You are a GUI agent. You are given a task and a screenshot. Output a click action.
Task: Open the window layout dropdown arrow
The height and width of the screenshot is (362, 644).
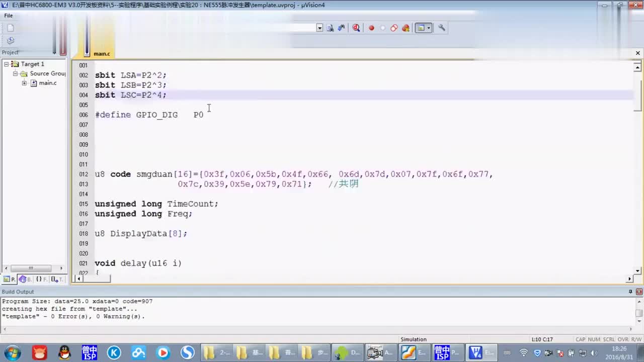click(x=429, y=28)
